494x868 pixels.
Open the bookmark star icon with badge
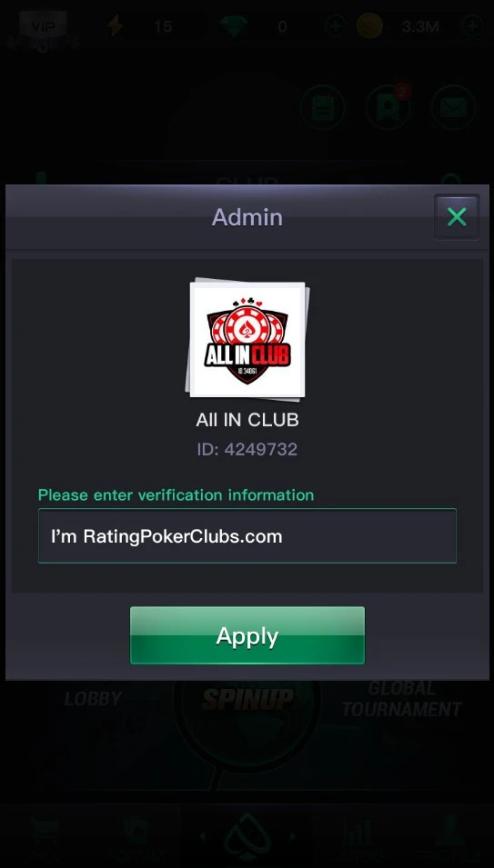[388, 107]
